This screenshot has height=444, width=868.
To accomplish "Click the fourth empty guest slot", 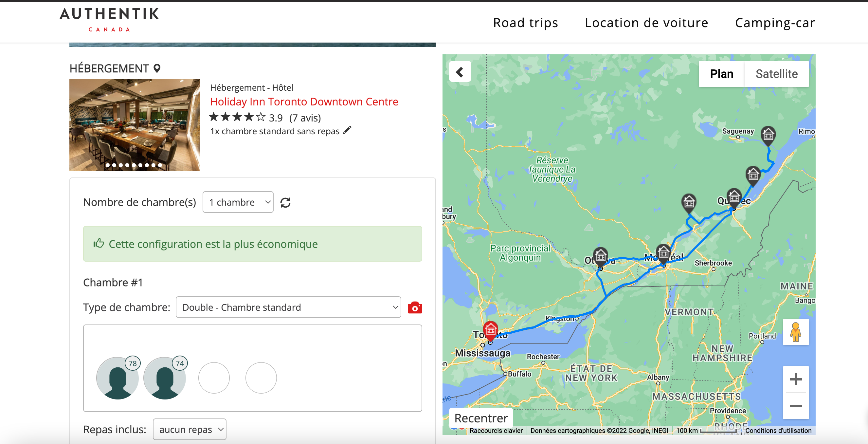I will coord(261,378).
